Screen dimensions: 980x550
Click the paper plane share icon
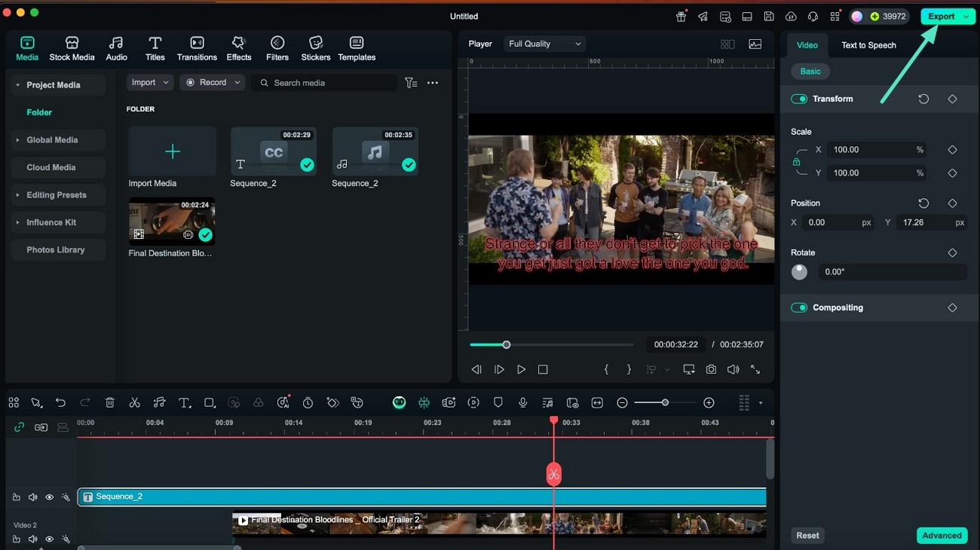pos(703,17)
